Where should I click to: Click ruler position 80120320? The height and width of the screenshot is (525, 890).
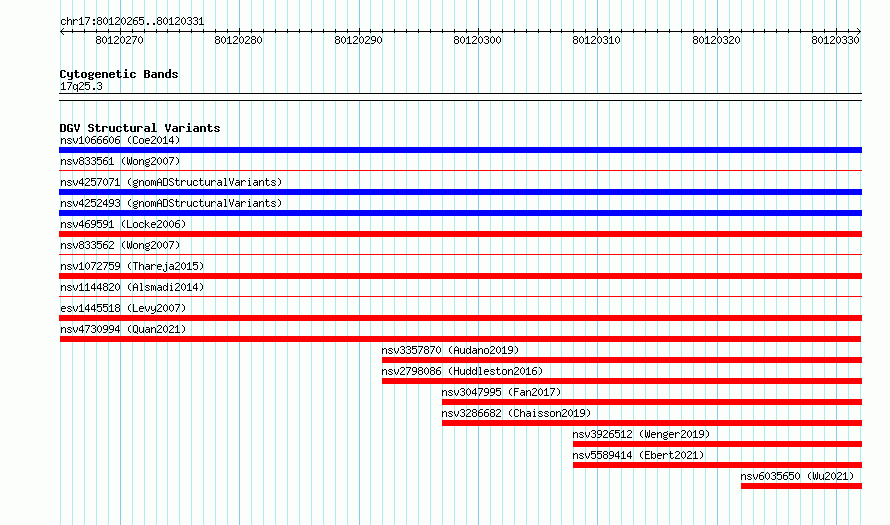pyautogui.click(x=716, y=40)
